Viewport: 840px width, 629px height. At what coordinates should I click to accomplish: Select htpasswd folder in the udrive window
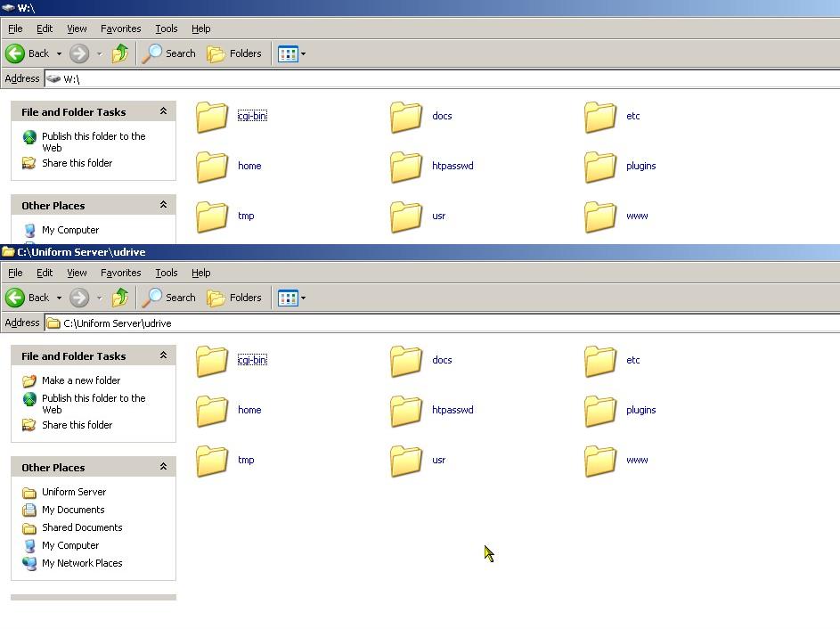click(432, 410)
